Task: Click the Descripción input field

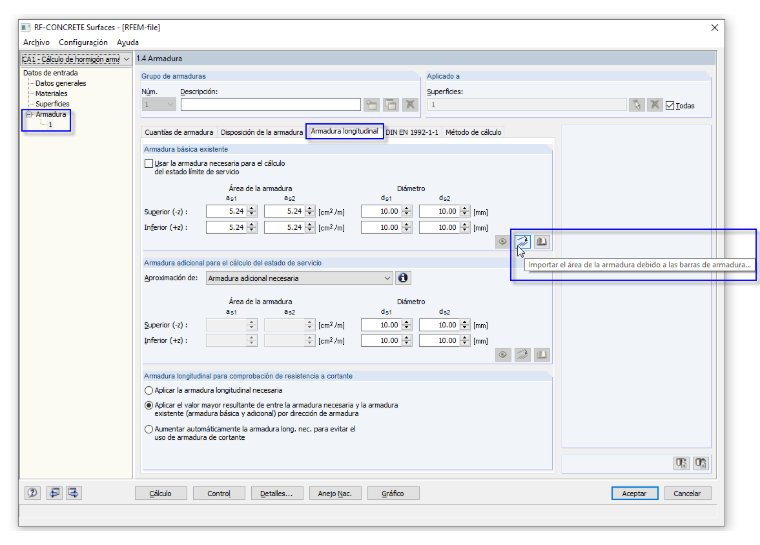Action: 270,104
